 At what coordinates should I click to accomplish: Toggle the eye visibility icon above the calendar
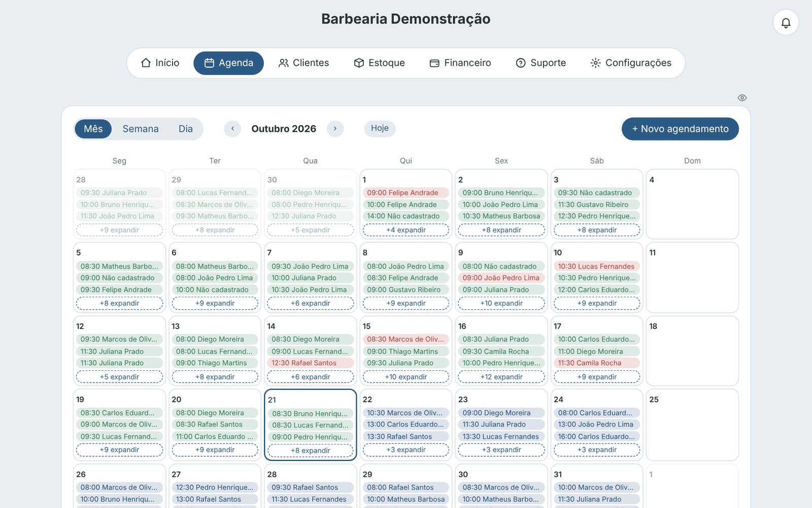742,98
